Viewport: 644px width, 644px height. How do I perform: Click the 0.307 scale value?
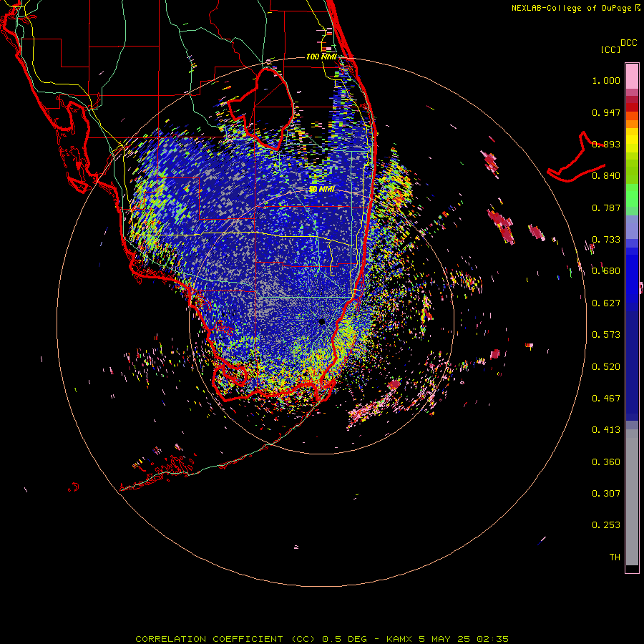pyautogui.click(x=606, y=493)
